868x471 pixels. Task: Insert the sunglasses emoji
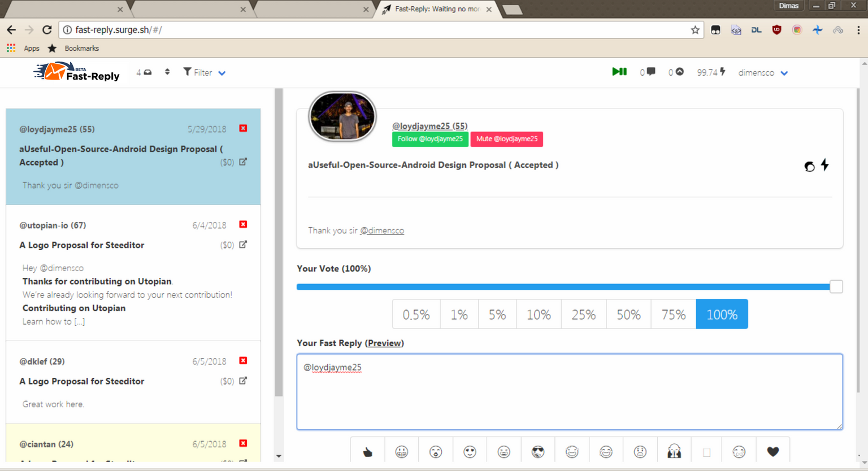[x=538, y=452]
